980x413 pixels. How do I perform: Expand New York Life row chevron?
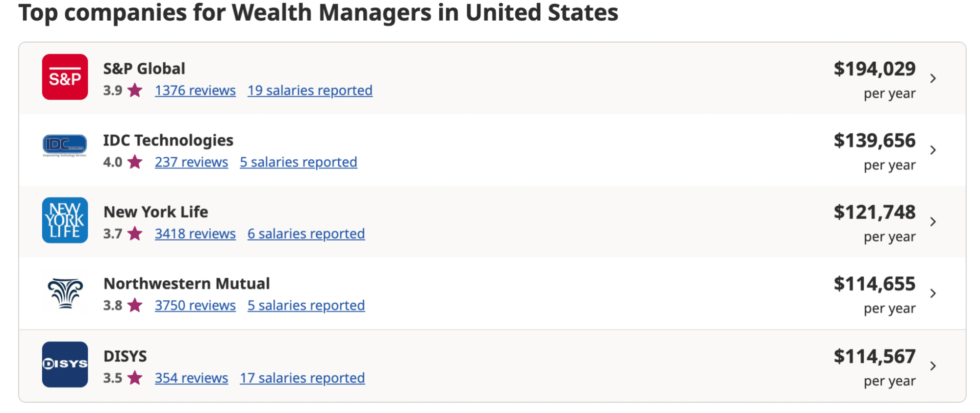click(x=933, y=221)
